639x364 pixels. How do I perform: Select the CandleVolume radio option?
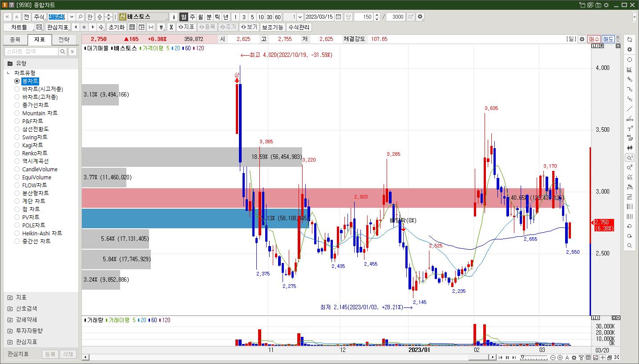17,169
